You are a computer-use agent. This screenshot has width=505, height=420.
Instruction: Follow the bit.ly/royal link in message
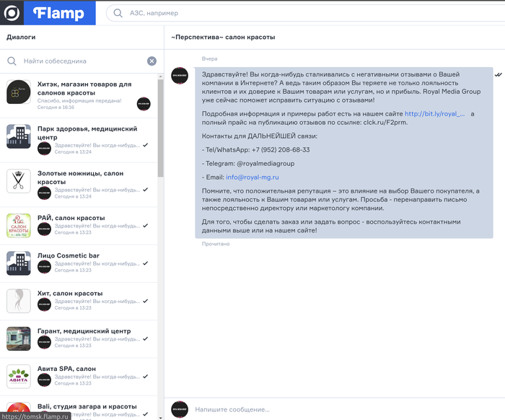434,114
